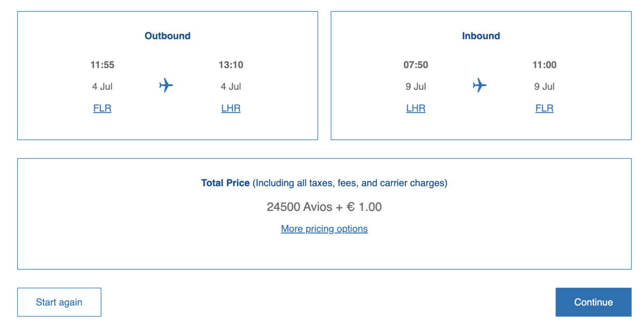The width and height of the screenshot is (644, 329).
Task: Click the Continue button
Action: (x=594, y=302)
